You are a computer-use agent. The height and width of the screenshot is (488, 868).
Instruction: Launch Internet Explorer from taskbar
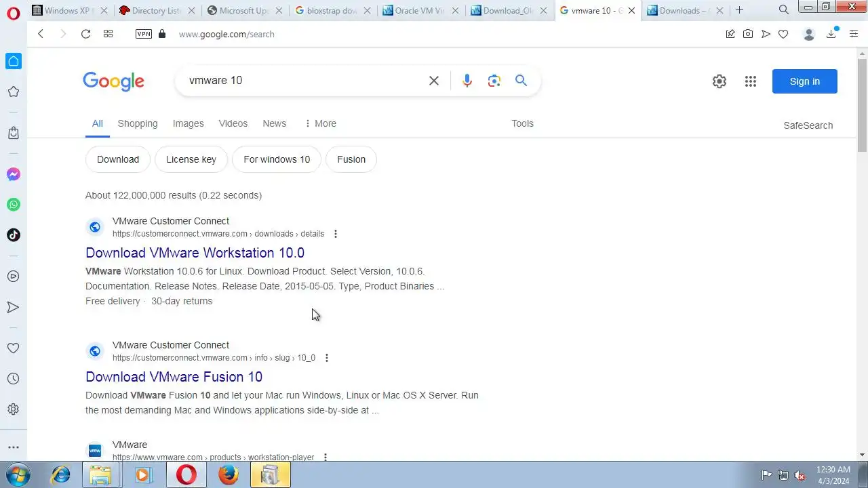click(61, 475)
